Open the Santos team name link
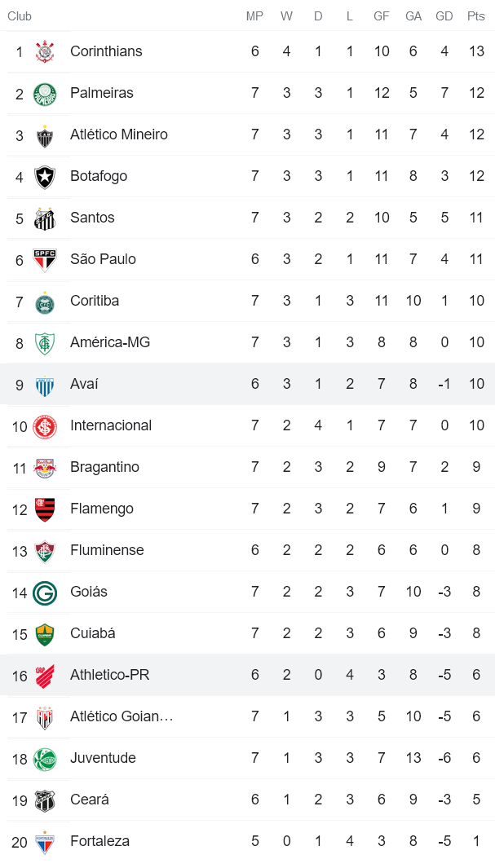Viewport: 495px width, 868px height. pyautogui.click(x=92, y=218)
